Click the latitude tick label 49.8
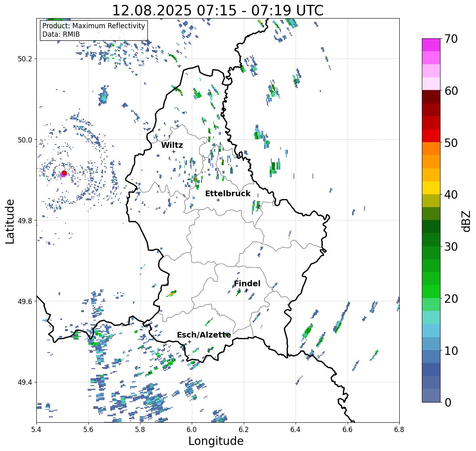476x451 pixels. 25,220
